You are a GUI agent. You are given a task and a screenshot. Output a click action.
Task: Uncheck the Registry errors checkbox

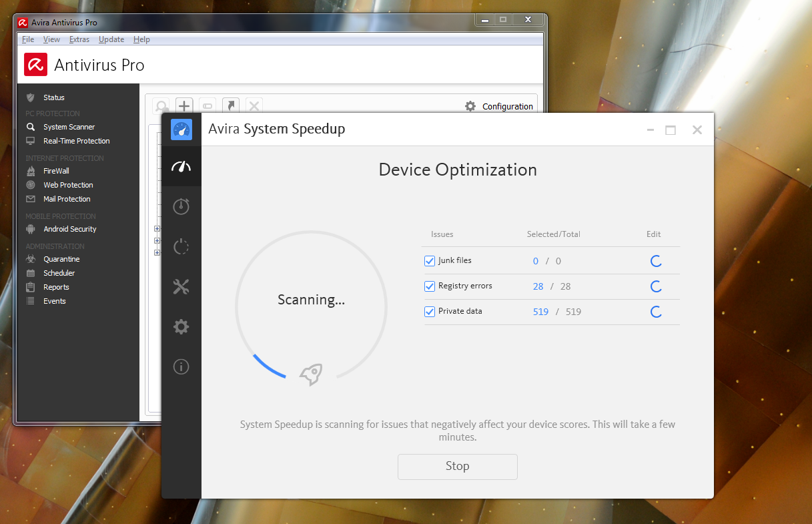pos(430,286)
